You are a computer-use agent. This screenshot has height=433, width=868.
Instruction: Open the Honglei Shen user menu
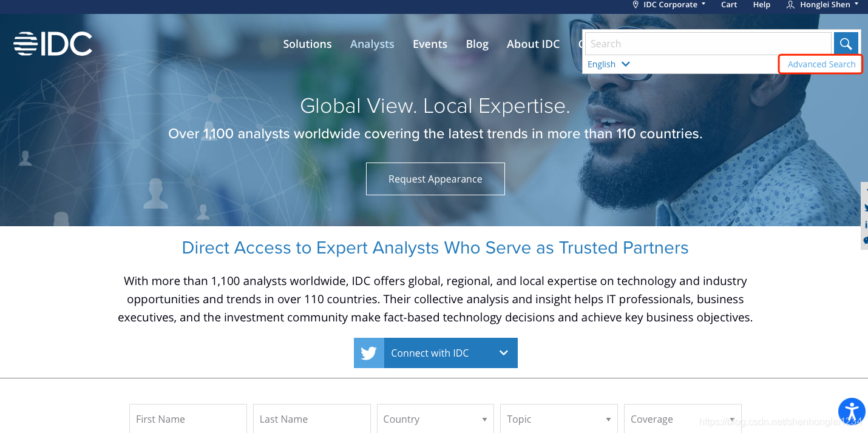(x=822, y=5)
